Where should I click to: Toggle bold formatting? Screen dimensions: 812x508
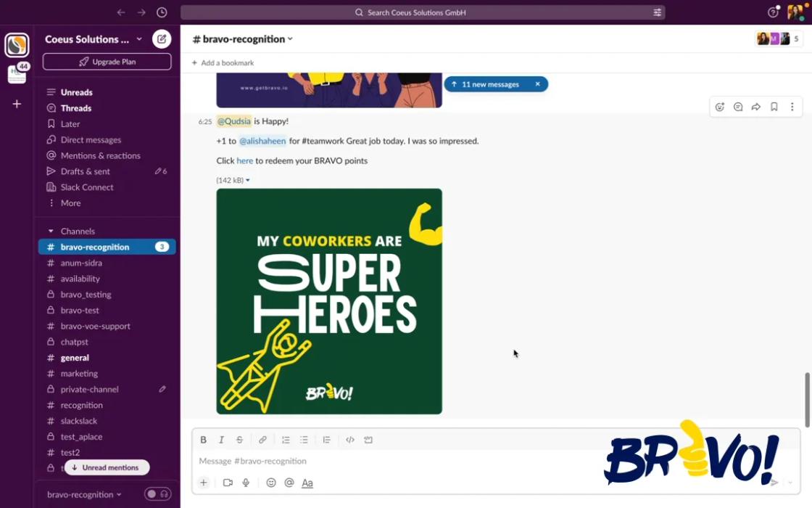203,440
